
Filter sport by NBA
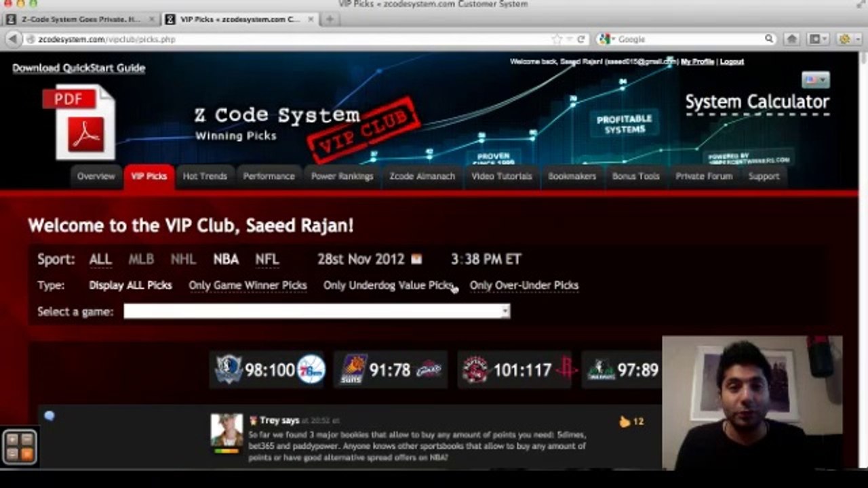(x=226, y=259)
